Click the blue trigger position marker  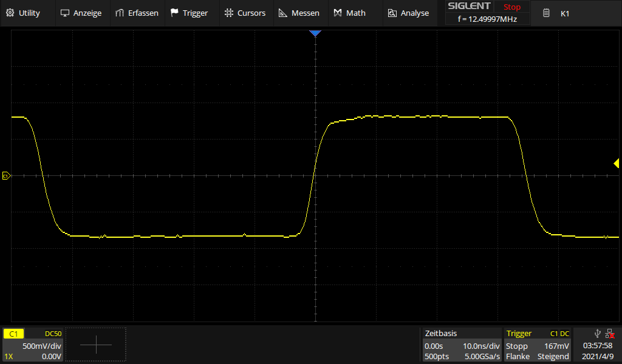(315, 33)
